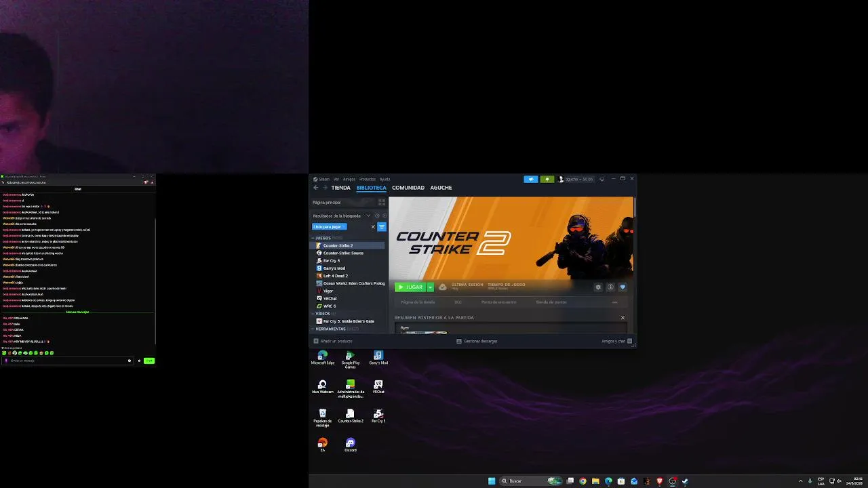Open the EA desktop shortcut
The width and height of the screenshot is (868, 488).
point(323,445)
